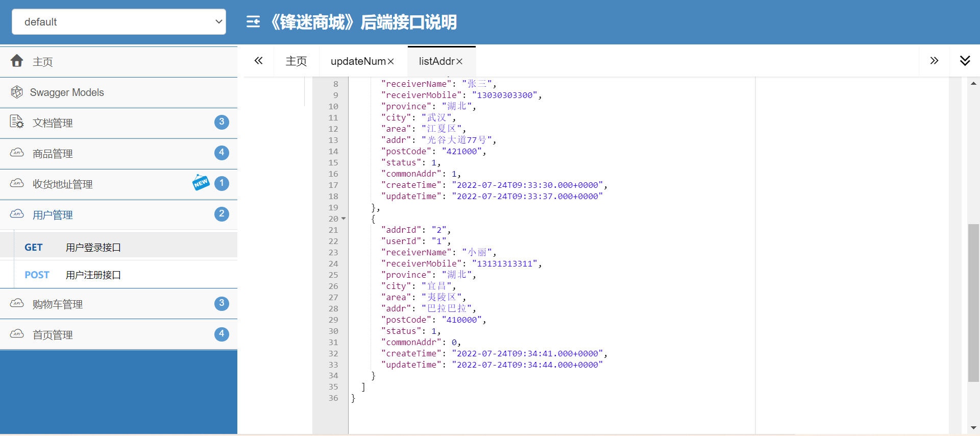Viewport: 980px width, 436px height.
Task: Click the city value 宜昌
Action: [436, 286]
